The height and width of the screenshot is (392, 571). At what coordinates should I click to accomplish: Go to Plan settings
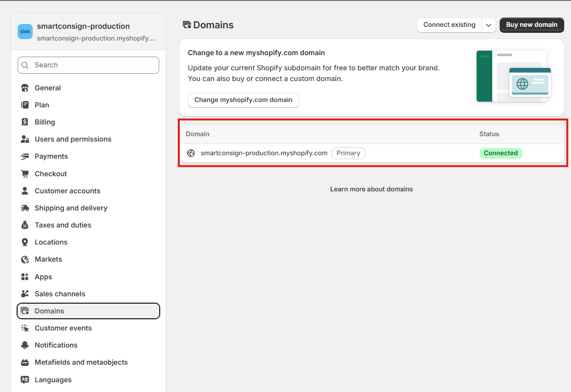coord(88,105)
